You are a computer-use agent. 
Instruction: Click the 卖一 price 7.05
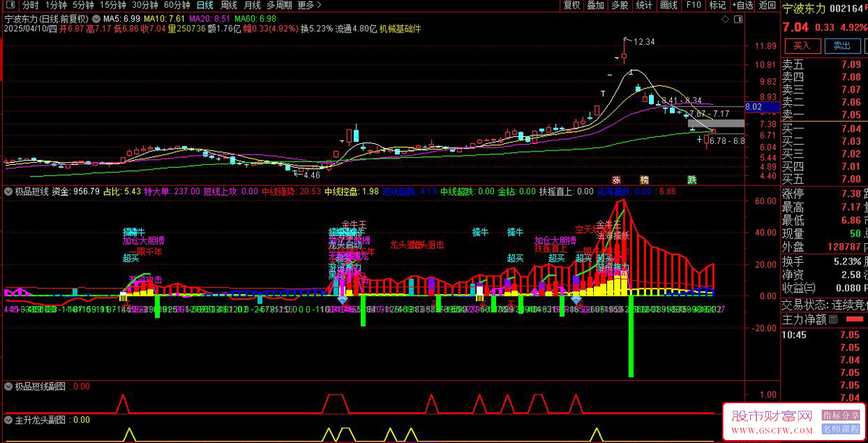[851, 114]
